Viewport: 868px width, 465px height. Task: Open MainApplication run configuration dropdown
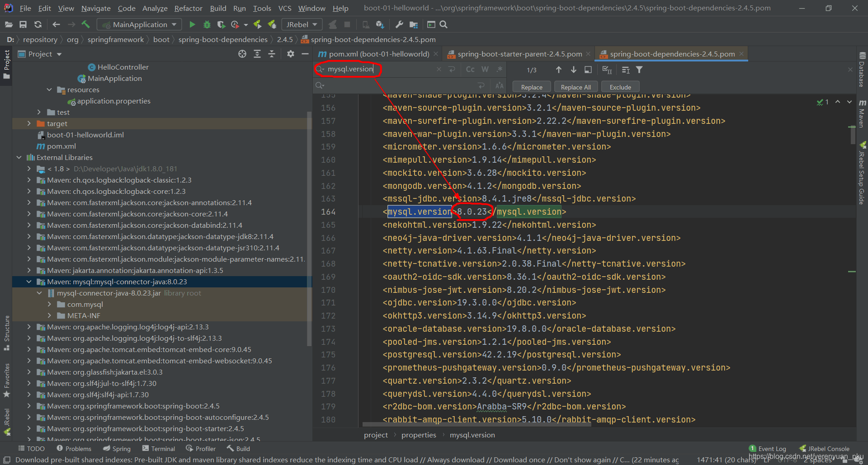pos(140,24)
